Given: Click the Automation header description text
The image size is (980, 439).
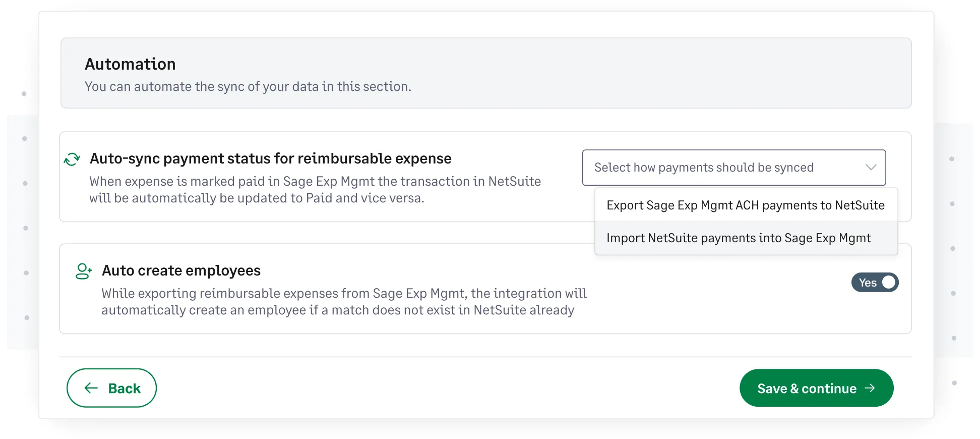Looking at the screenshot, I should 248,87.
